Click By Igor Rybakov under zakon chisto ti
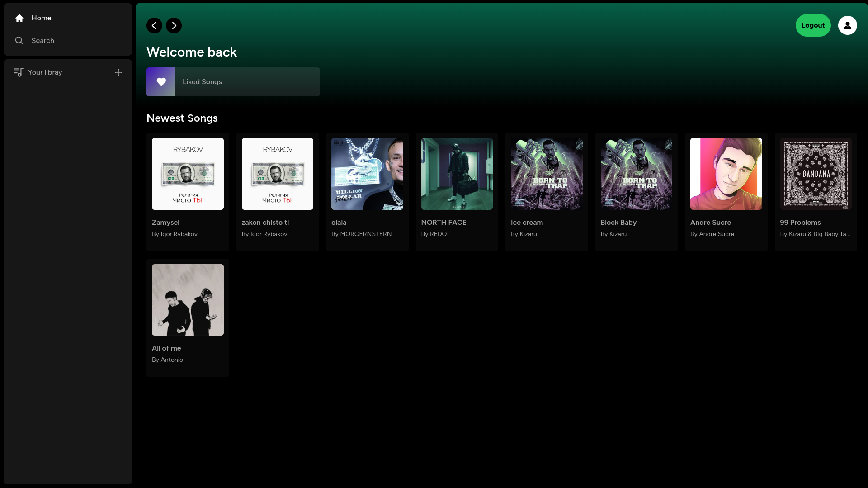 (x=264, y=234)
